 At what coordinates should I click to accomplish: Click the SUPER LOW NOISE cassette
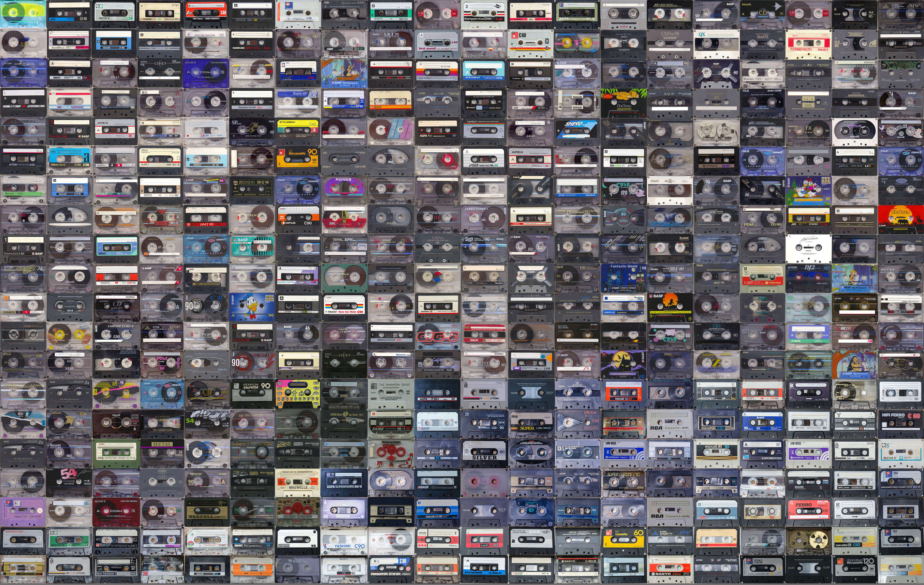pyautogui.click(x=531, y=424)
